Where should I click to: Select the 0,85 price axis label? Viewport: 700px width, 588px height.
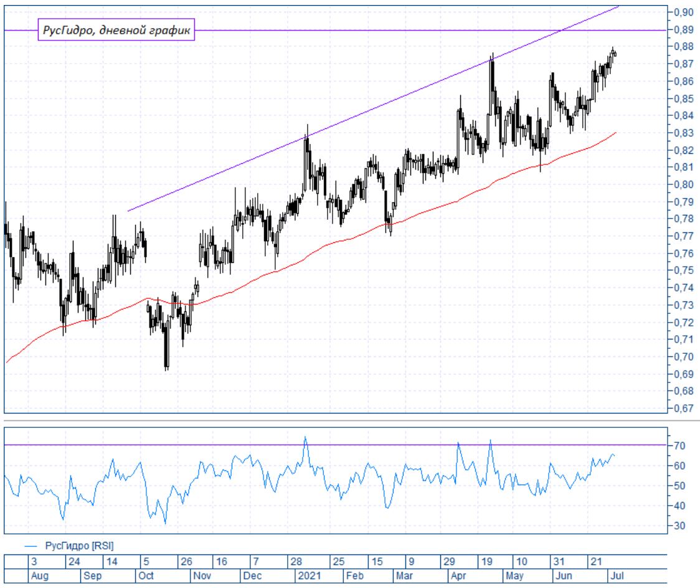pos(683,98)
